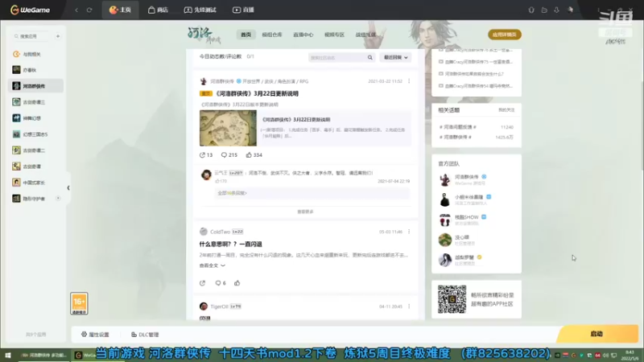
Task: Open the post titled 3月22日更新说明
Action: tap(257, 93)
